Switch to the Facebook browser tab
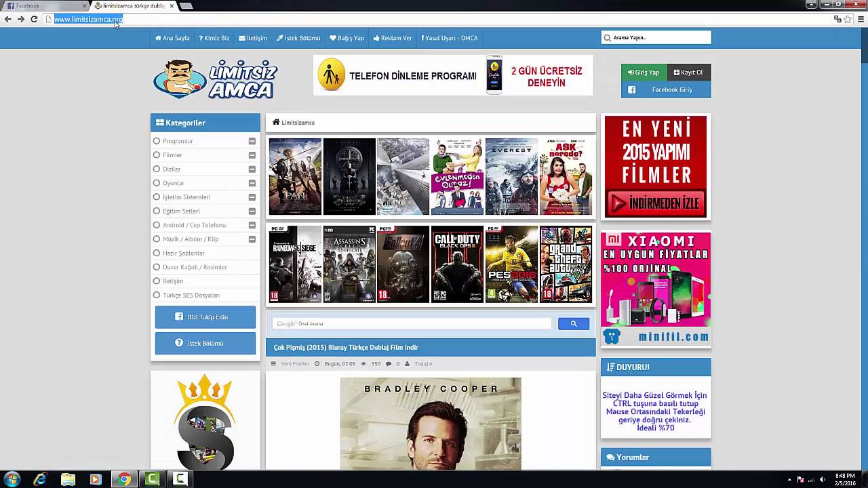868x488 pixels. (45, 6)
